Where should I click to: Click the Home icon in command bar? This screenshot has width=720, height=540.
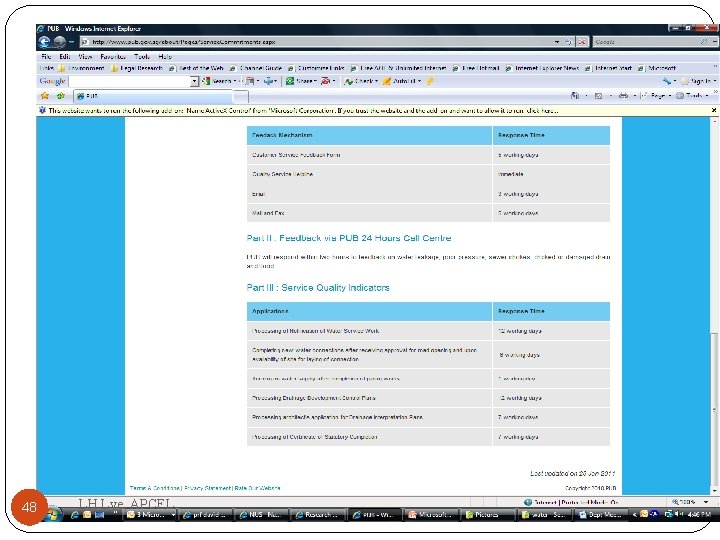pyautogui.click(x=574, y=96)
